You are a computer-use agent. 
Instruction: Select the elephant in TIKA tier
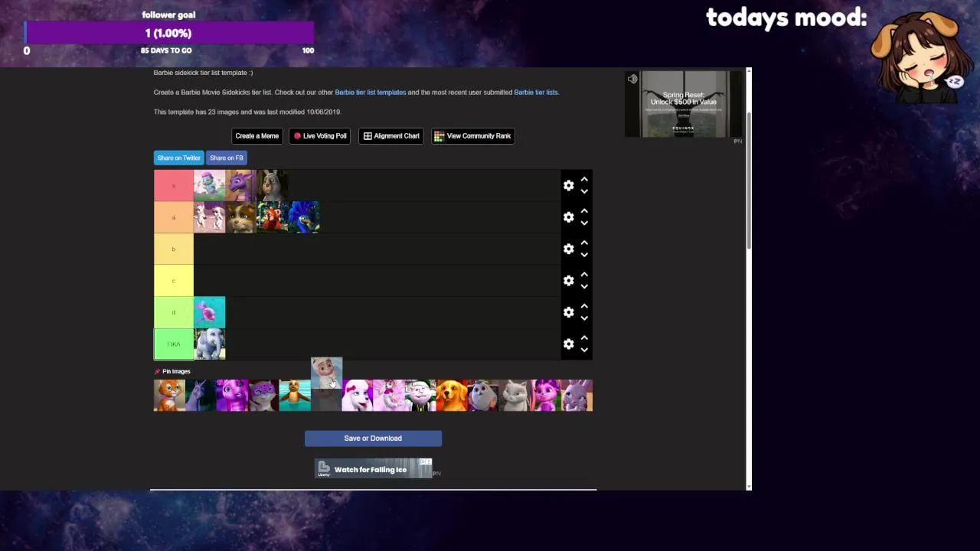[210, 344]
